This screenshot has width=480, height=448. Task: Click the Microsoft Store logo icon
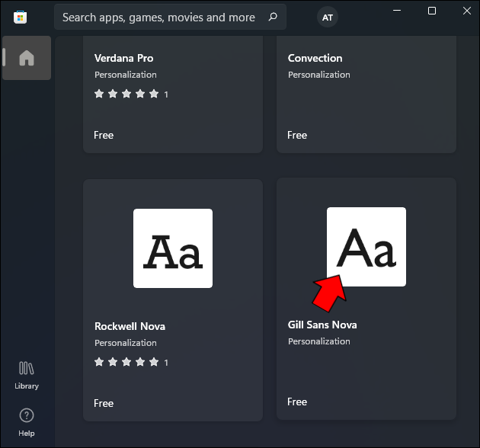[x=21, y=17]
